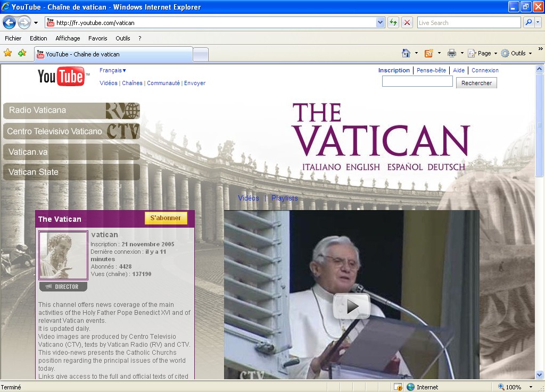Select the YouTube - Chaîne de vatican tab
This screenshot has height=392, width=545.
[x=113, y=54]
